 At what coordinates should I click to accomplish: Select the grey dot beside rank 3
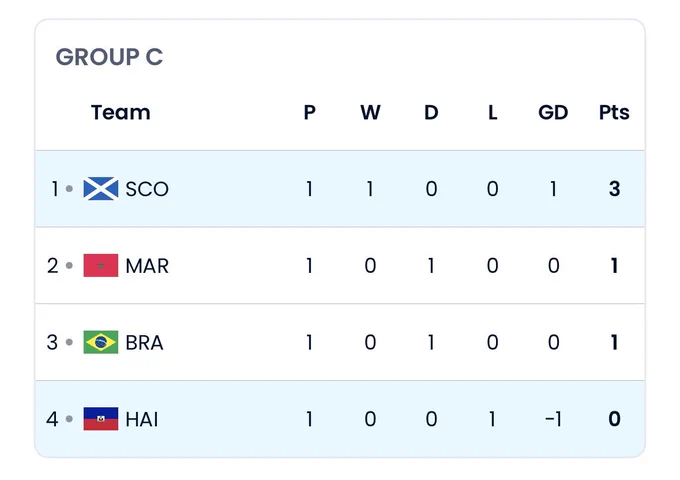(69, 342)
